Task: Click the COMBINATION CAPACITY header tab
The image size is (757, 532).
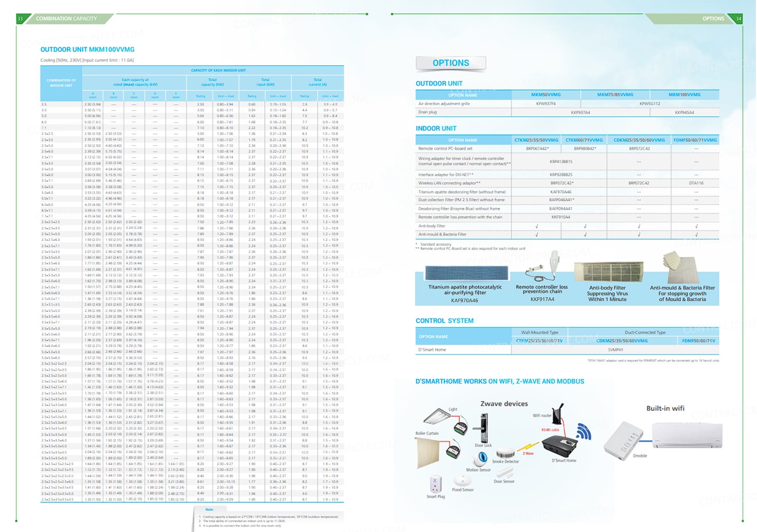Action: (x=66, y=19)
